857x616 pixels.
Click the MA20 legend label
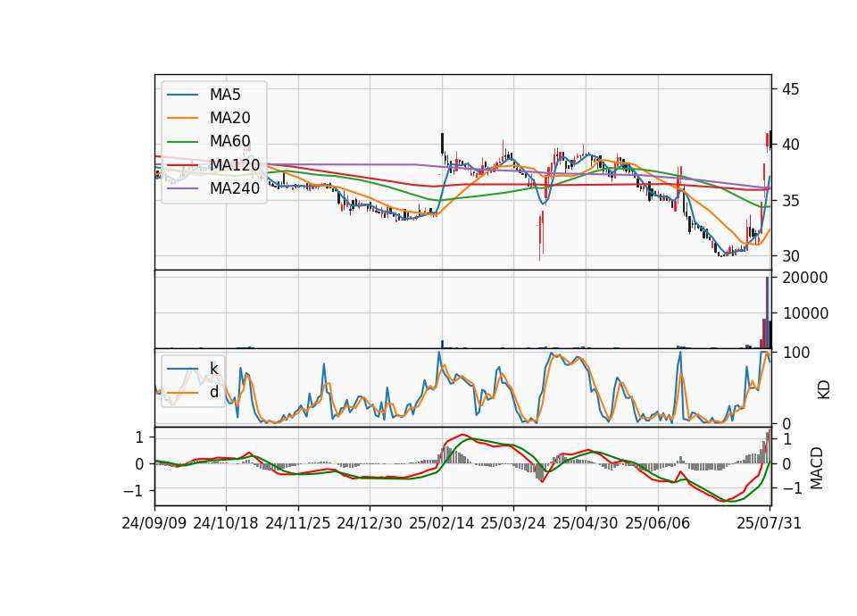tap(229, 118)
